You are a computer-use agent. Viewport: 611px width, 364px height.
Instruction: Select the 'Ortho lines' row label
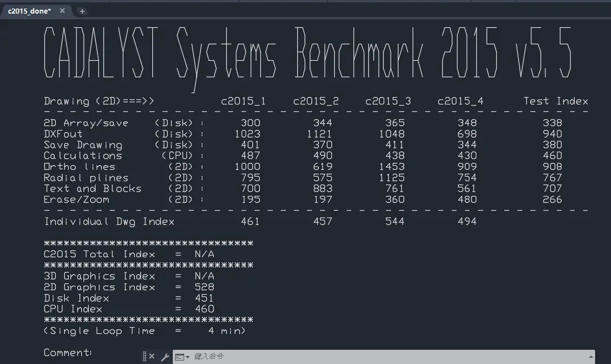pyautogui.click(x=80, y=166)
